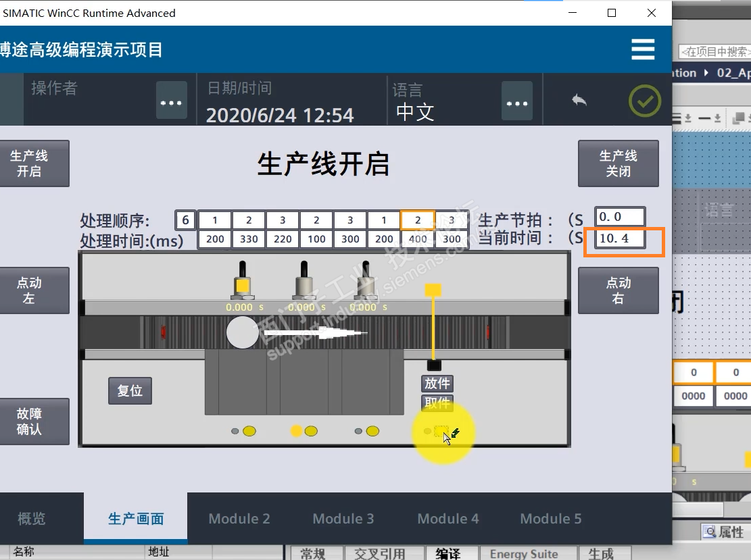Open the Module 4 tab

[x=447, y=518]
